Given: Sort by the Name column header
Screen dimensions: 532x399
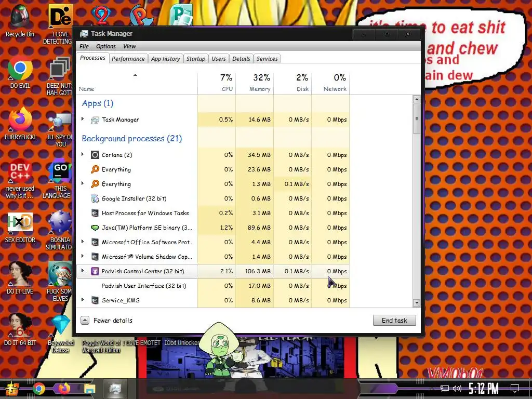Looking at the screenshot, I should (x=137, y=83).
